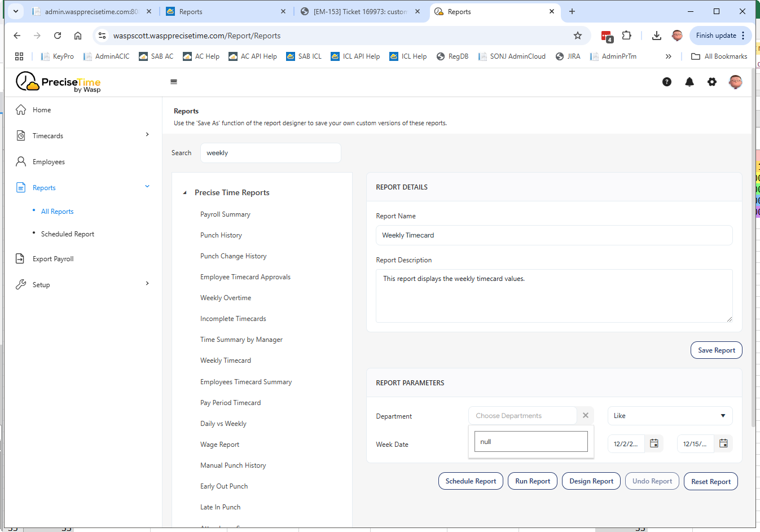The image size is (760, 532).
Task: Select Weekly Timecard report in list
Action: point(226,360)
